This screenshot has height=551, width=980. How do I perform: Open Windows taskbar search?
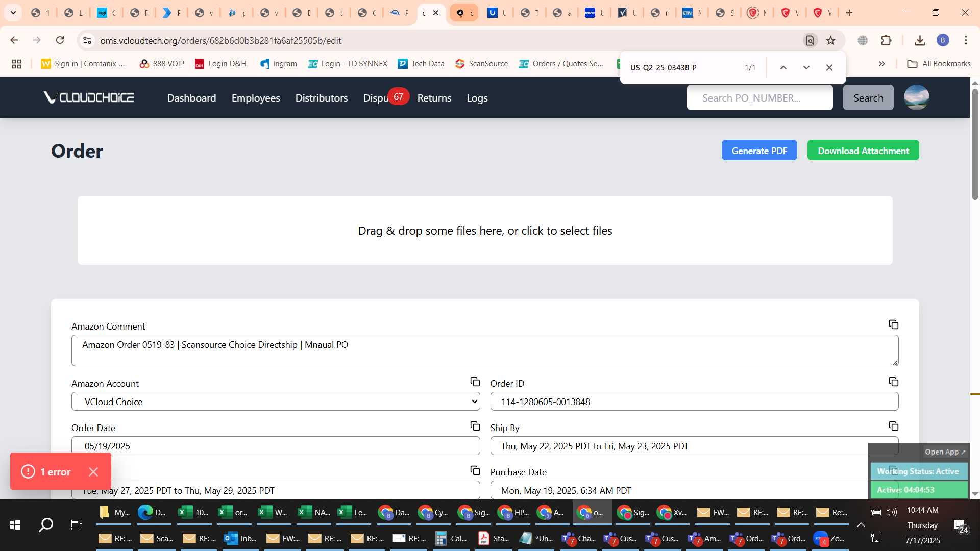(x=46, y=524)
